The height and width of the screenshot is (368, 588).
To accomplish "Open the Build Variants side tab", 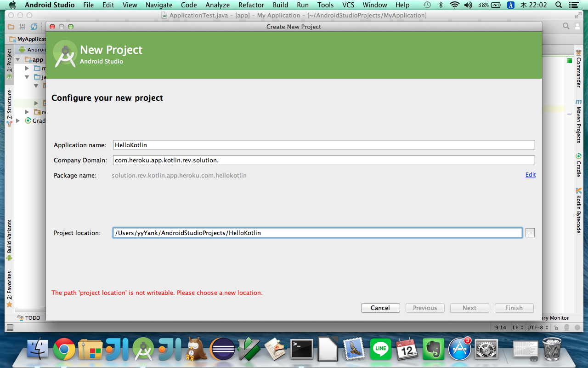I will pos(9,240).
